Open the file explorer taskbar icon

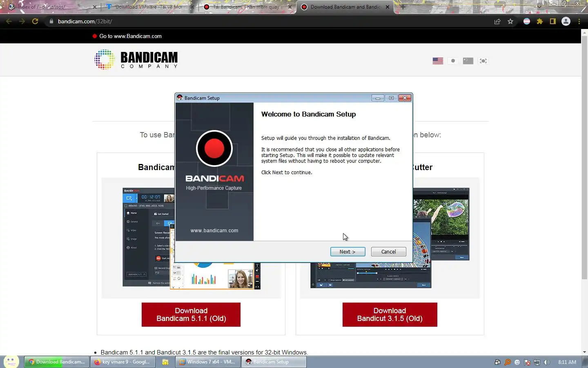(165, 362)
